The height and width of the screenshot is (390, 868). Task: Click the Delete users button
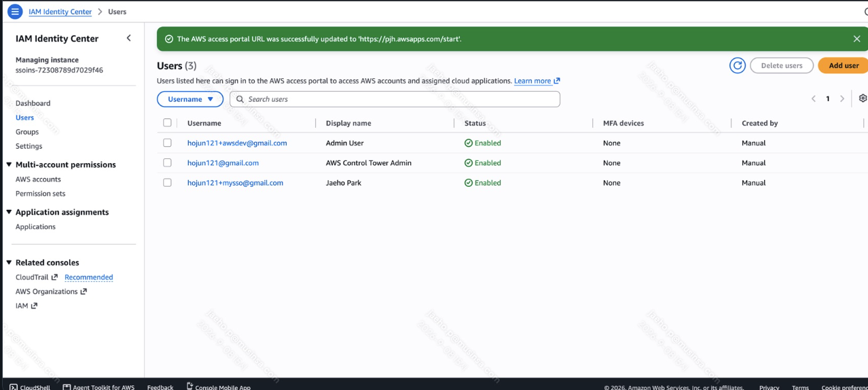pyautogui.click(x=782, y=66)
